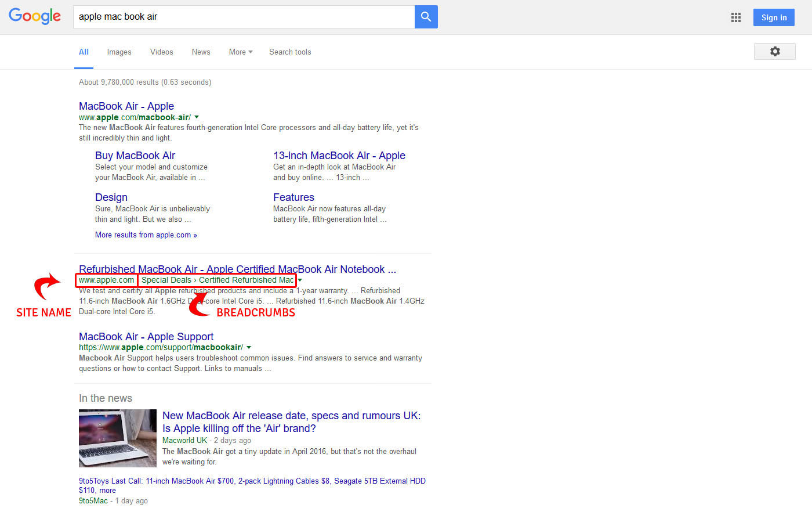Expand arrow beside Certified Refurbished Mac breadcrumb
The image size is (812, 508).
click(300, 280)
